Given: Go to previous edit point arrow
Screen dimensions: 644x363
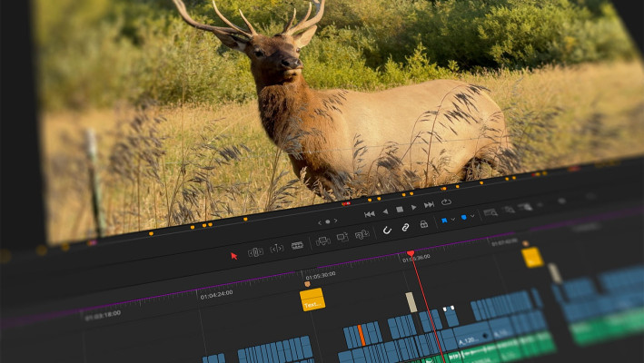Looking at the screenshot, I should click(x=320, y=222).
